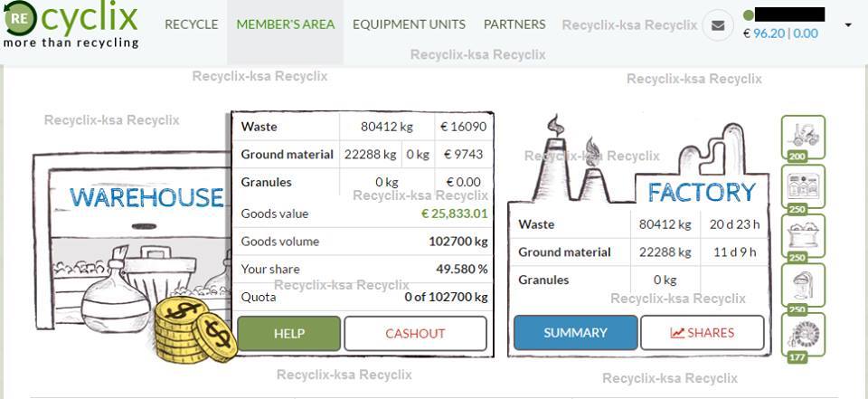This screenshot has height=399, width=868.
Task: Open the MEMBER'S AREA tab
Action: 285,24
